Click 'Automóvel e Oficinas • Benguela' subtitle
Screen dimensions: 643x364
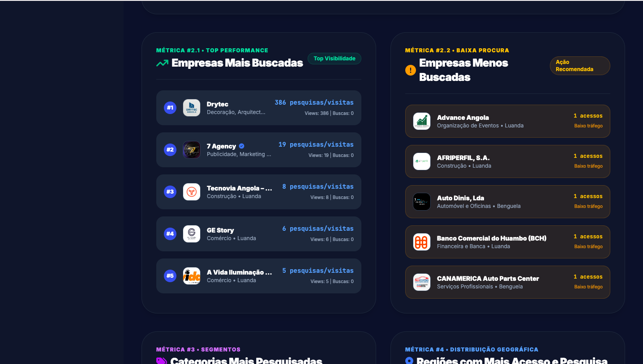[479, 206]
